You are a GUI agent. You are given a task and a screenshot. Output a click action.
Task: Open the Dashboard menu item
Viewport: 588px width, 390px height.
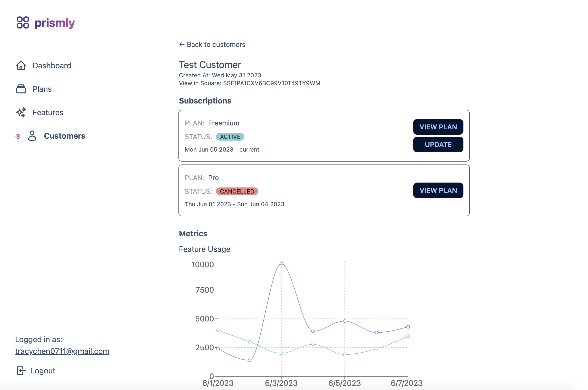pos(52,66)
